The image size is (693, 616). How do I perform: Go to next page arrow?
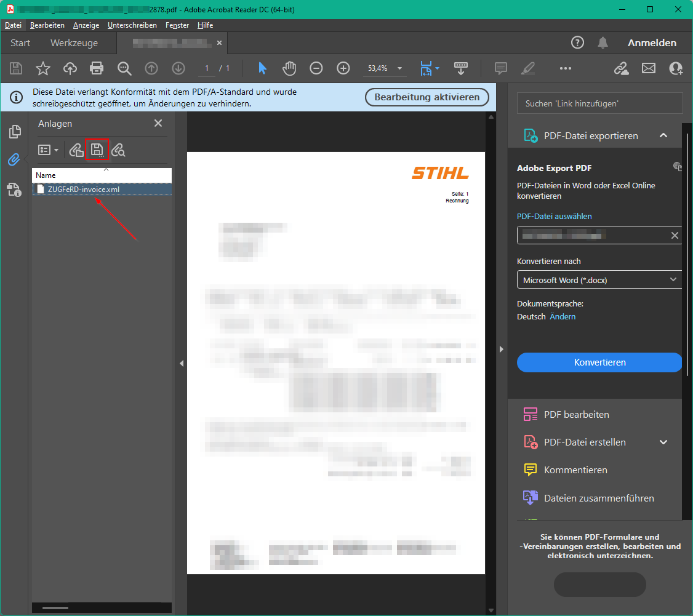pyautogui.click(x=178, y=68)
